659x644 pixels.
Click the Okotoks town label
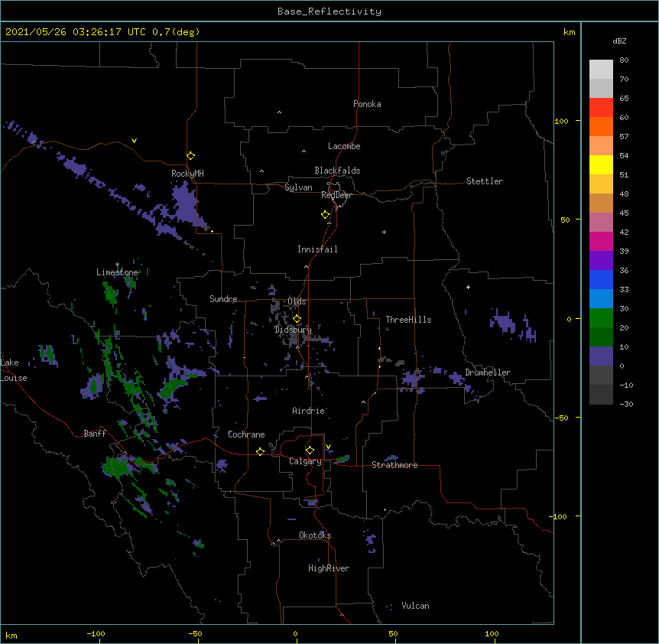[315, 535]
